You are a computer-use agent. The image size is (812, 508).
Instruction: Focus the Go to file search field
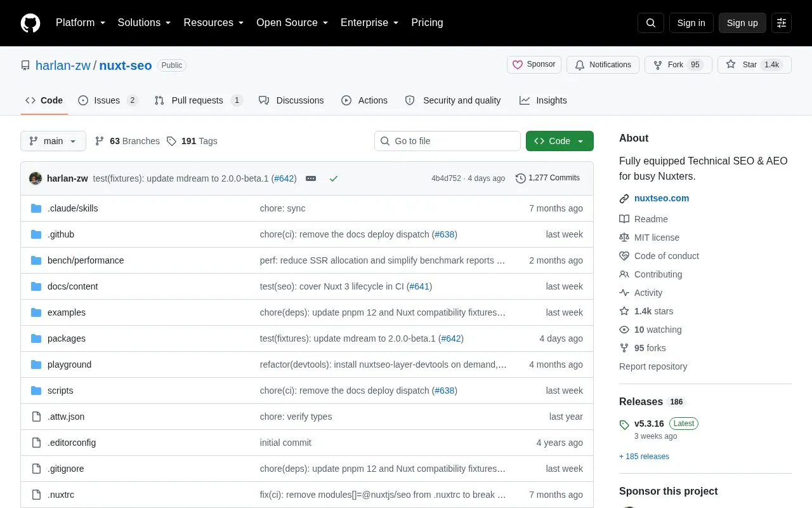tap(447, 141)
